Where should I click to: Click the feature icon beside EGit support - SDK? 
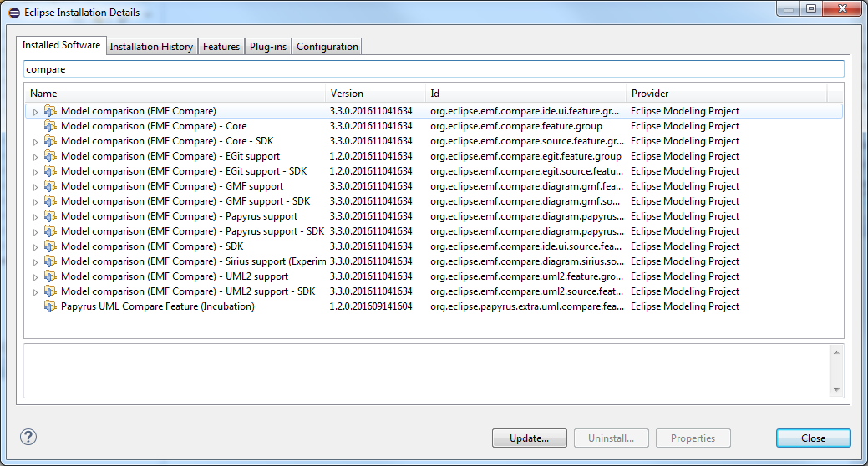[50, 170]
